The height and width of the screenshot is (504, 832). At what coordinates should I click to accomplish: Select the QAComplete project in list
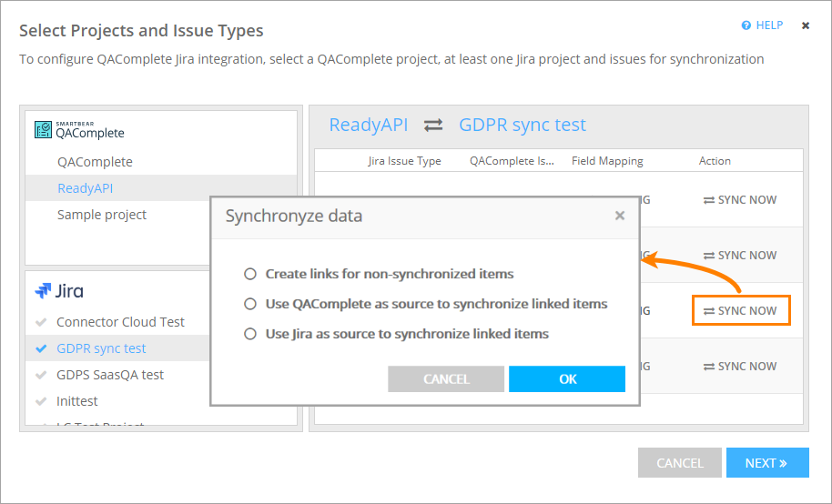[x=95, y=162]
